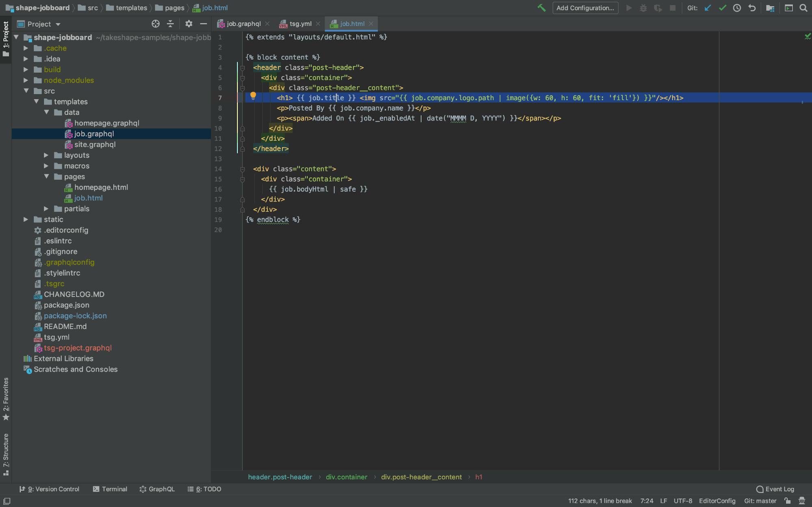Expand the node_modules folder

[x=26, y=80]
